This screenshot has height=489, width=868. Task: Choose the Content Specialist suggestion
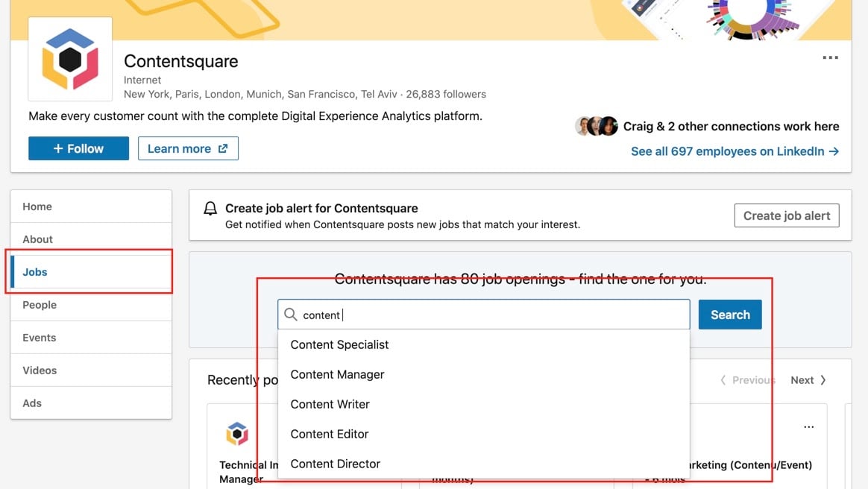click(x=339, y=344)
